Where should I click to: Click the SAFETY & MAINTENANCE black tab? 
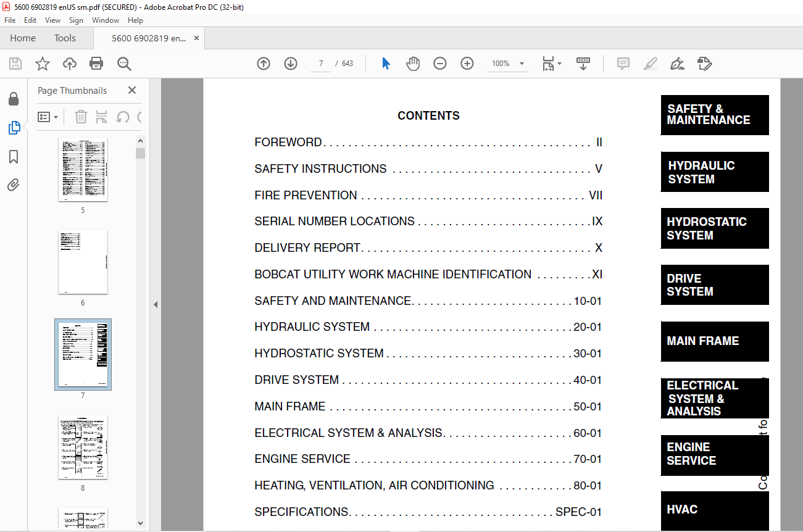tap(715, 115)
